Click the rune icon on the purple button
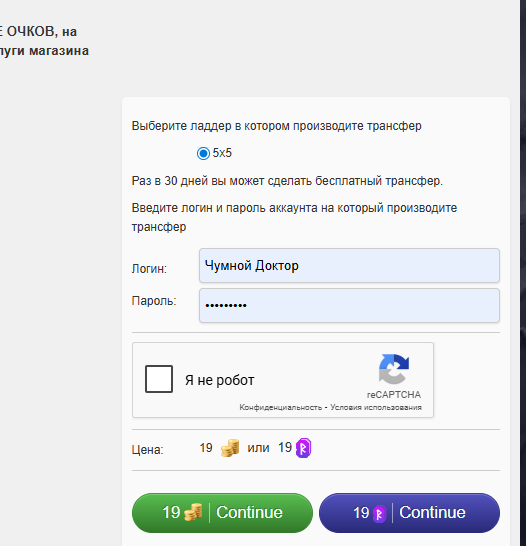The width and height of the screenshot is (526, 546). tap(379, 514)
